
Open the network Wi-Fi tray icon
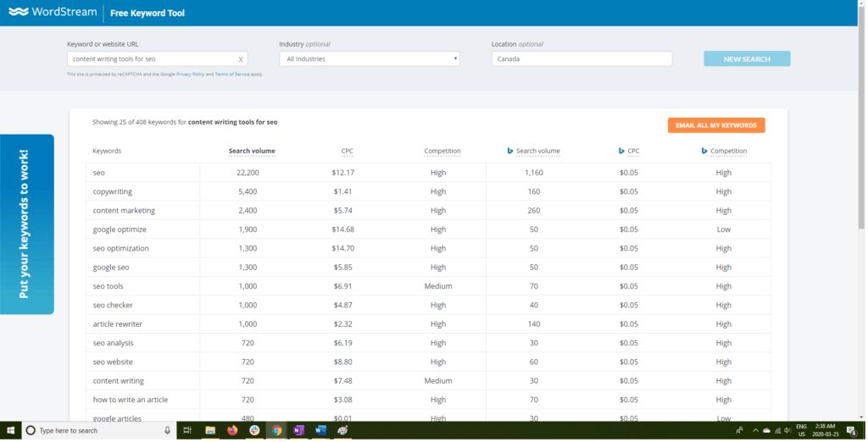[778, 432]
